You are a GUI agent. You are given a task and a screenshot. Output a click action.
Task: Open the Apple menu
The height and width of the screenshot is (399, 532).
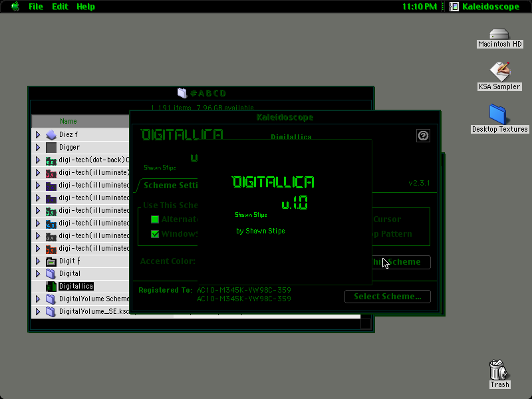(15, 7)
